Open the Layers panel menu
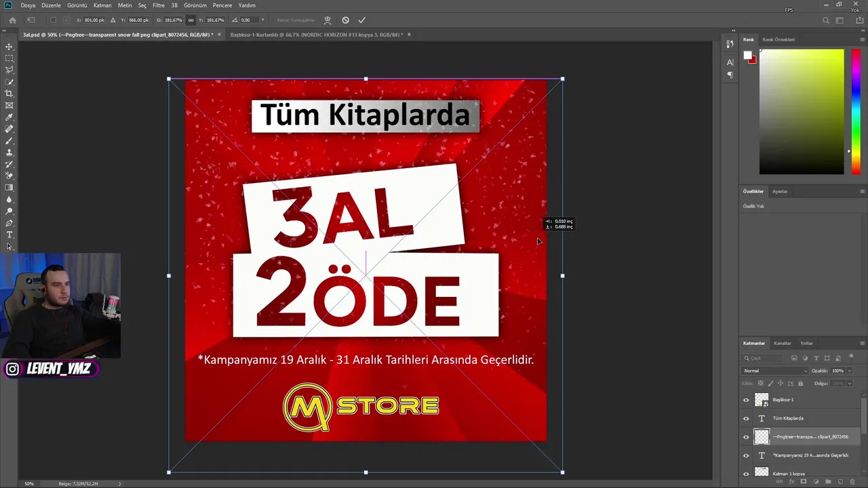 click(x=862, y=343)
